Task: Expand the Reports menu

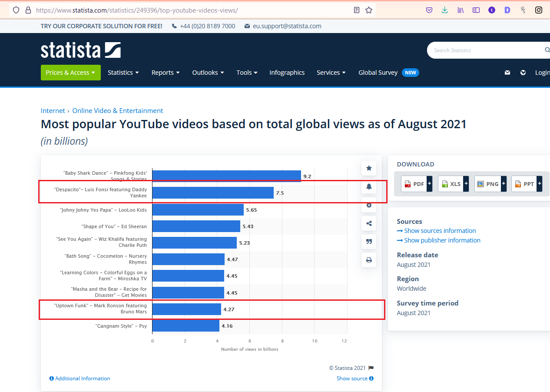Action: 166,73
